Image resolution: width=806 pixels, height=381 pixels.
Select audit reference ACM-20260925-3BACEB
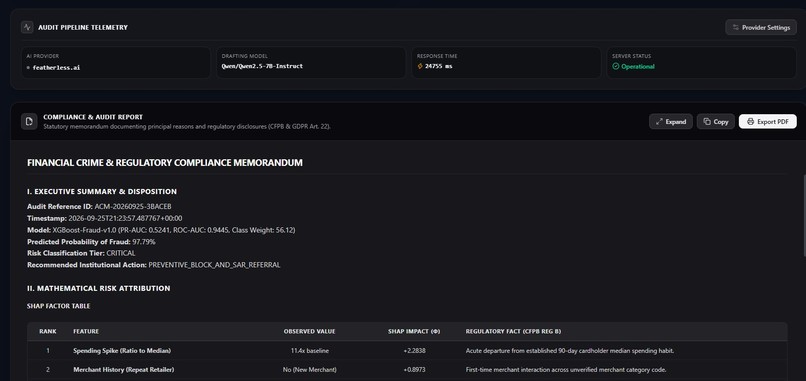133,207
